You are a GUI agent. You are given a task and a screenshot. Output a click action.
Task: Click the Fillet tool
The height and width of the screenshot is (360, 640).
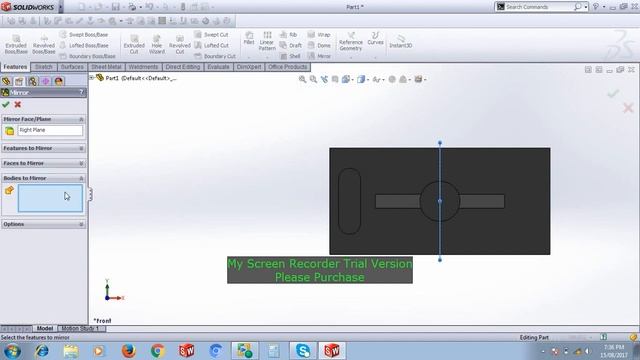click(249, 38)
